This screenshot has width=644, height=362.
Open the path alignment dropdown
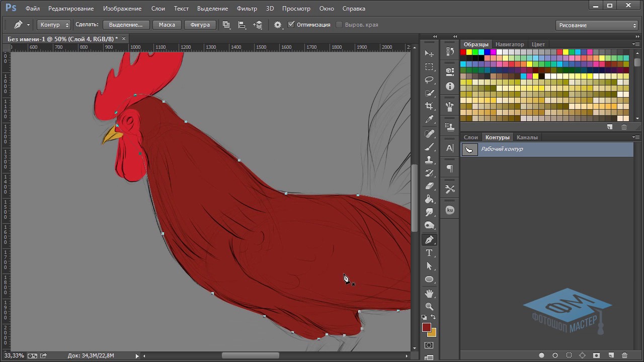point(242,25)
